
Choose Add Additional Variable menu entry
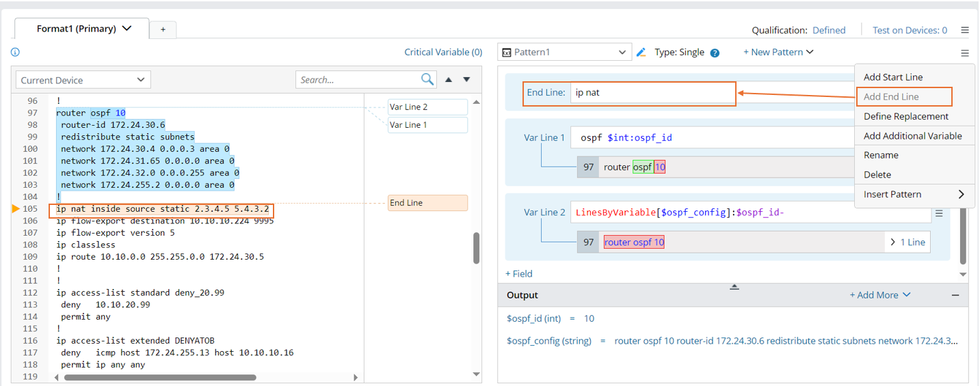click(912, 136)
